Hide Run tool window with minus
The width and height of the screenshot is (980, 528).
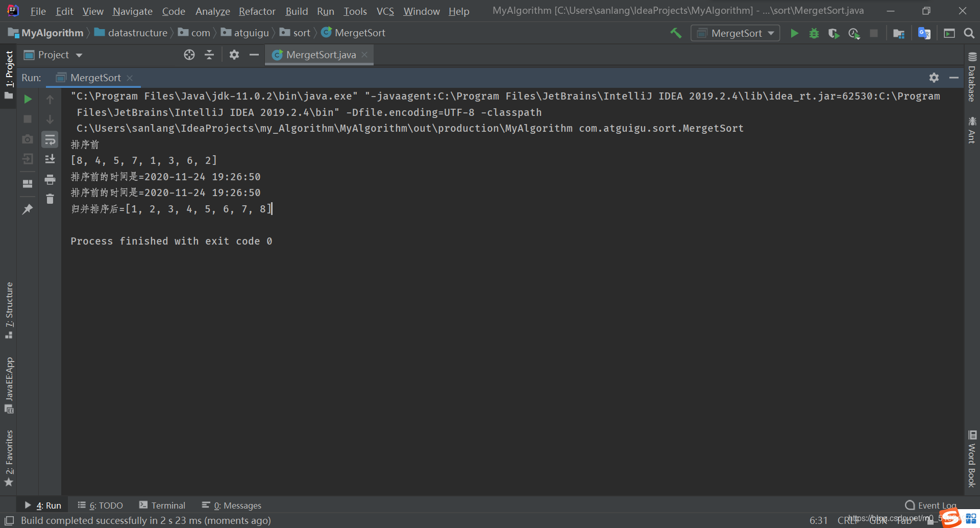(953, 78)
